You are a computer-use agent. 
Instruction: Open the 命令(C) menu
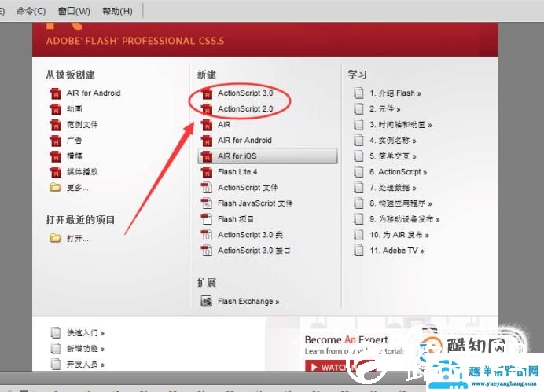[31, 11]
